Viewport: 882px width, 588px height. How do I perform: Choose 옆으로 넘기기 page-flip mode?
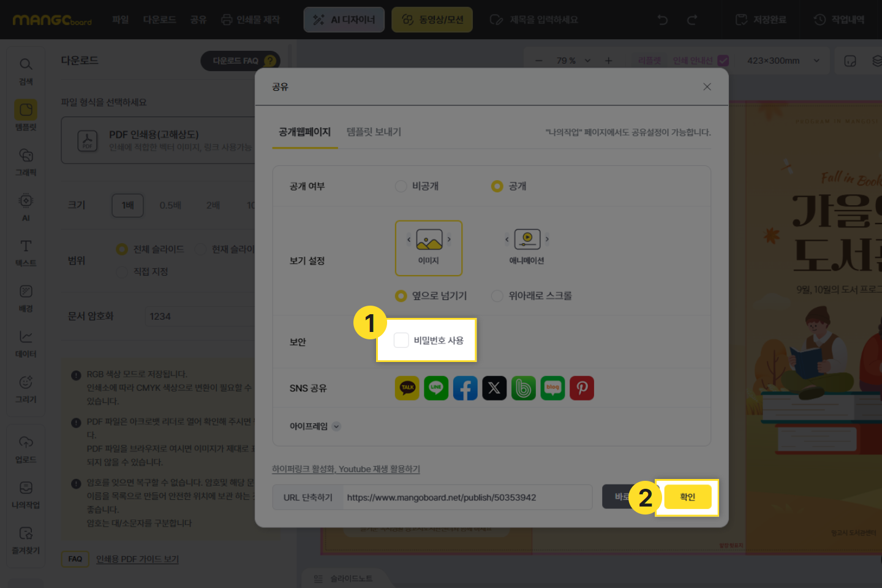click(x=401, y=296)
